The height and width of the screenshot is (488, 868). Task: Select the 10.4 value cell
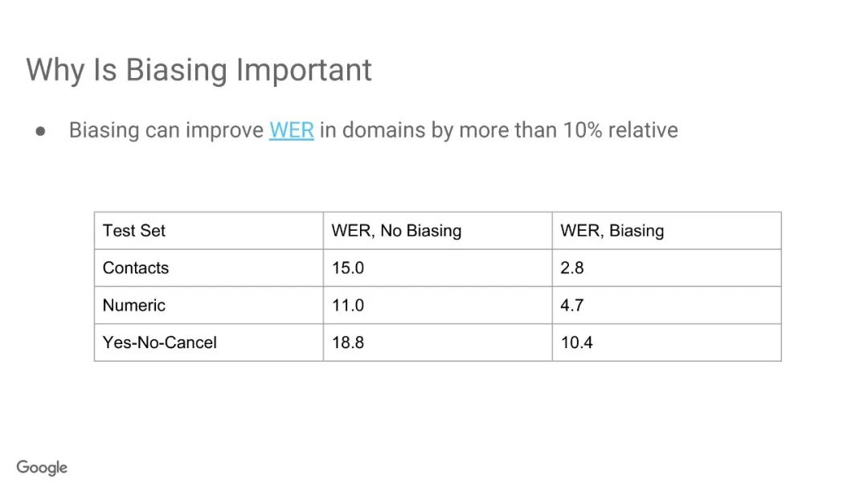click(x=666, y=342)
